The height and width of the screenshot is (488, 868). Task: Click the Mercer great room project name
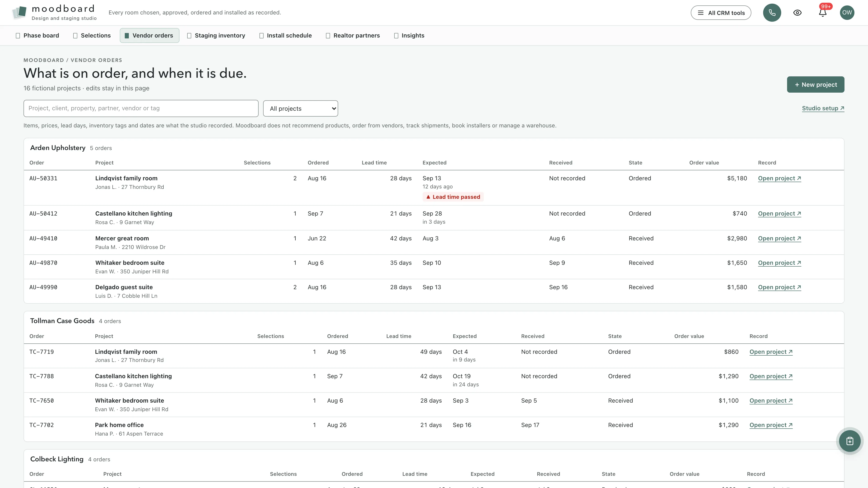tap(122, 238)
